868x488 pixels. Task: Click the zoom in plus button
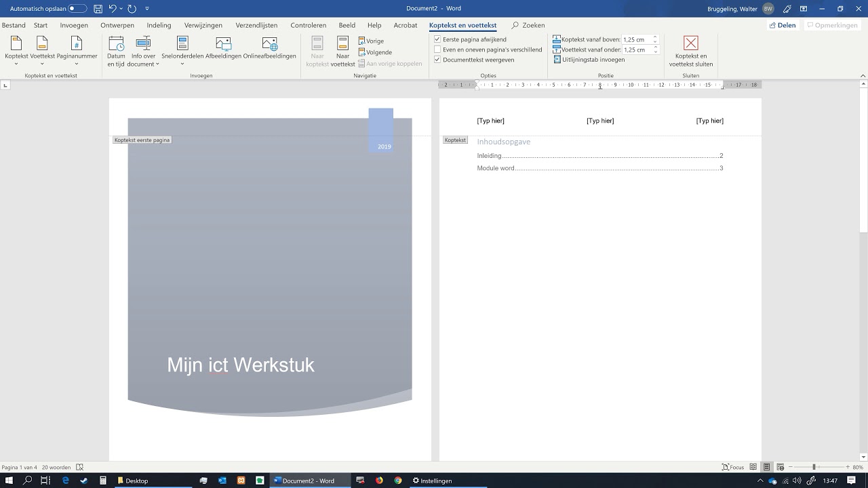coord(848,467)
